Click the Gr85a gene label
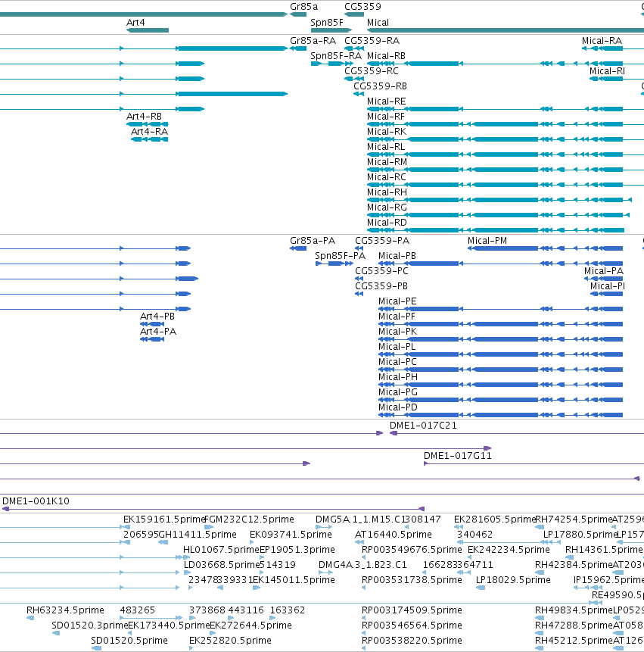644x652 pixels. pos(303,7)
